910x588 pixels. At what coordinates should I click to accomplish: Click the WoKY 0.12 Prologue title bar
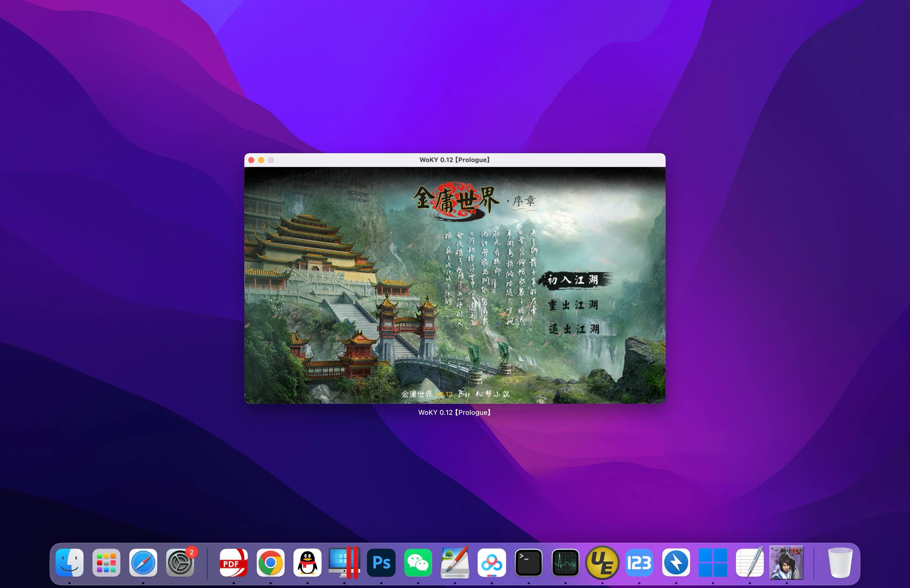455,160
